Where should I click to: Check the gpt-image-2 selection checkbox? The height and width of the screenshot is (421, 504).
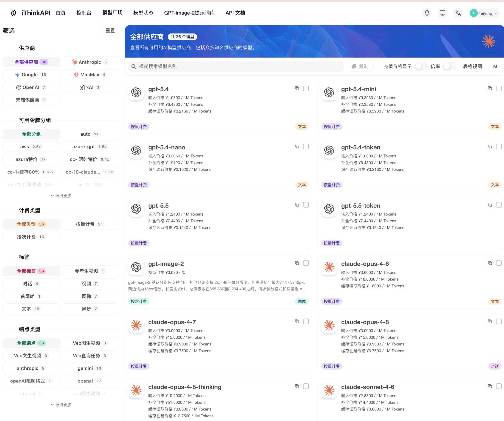coord(306,263)
